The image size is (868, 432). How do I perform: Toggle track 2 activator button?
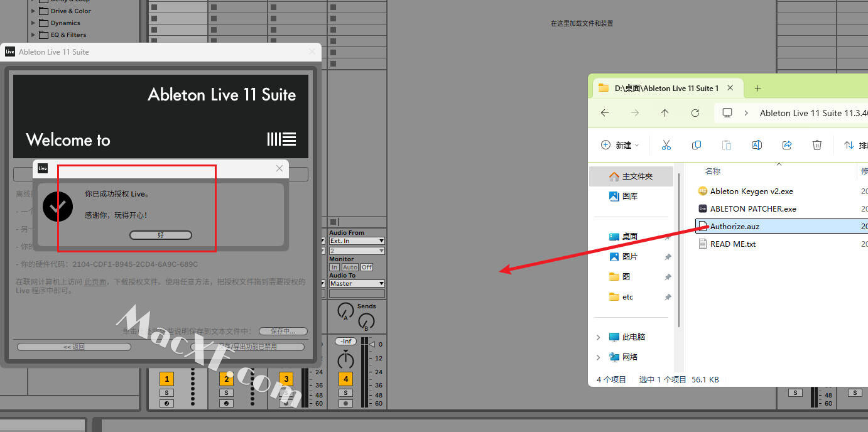(x=226, y=379)
